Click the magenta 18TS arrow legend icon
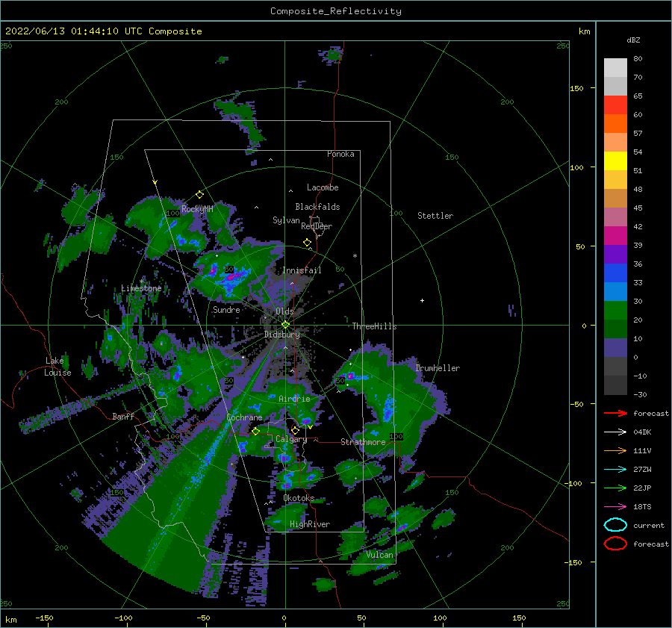Viewport: 672px width, 628px height. [x=615, y=507]
